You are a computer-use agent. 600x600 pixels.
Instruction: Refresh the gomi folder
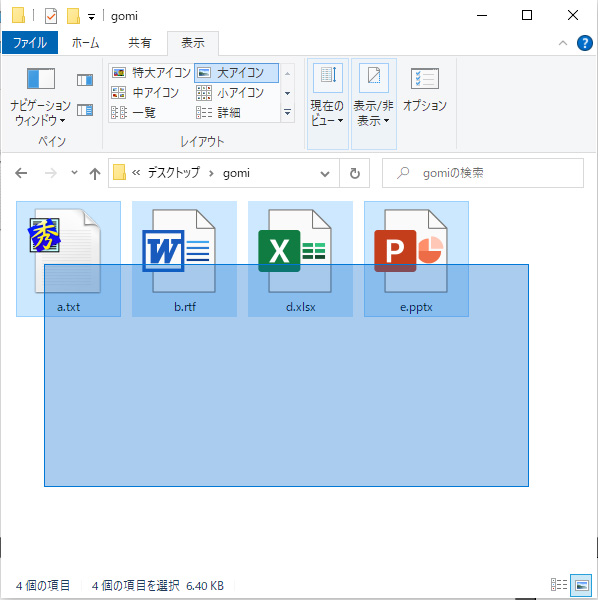[x=355, y=173]
